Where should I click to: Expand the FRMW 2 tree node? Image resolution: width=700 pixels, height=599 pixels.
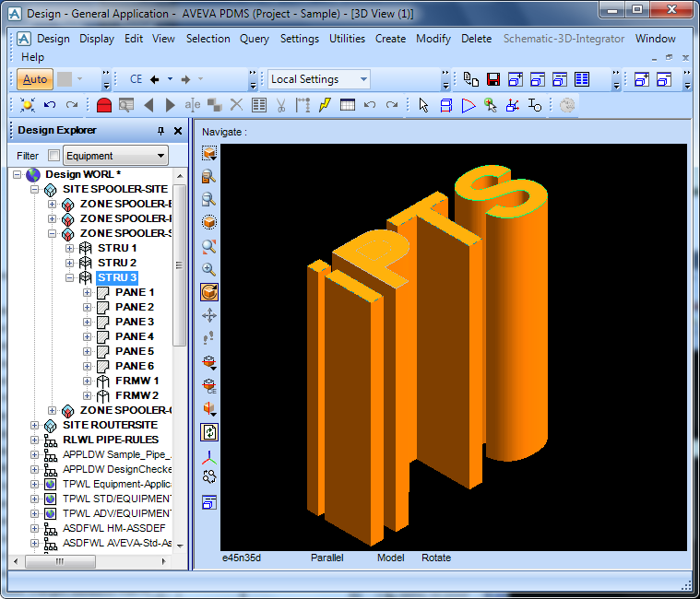87,395
